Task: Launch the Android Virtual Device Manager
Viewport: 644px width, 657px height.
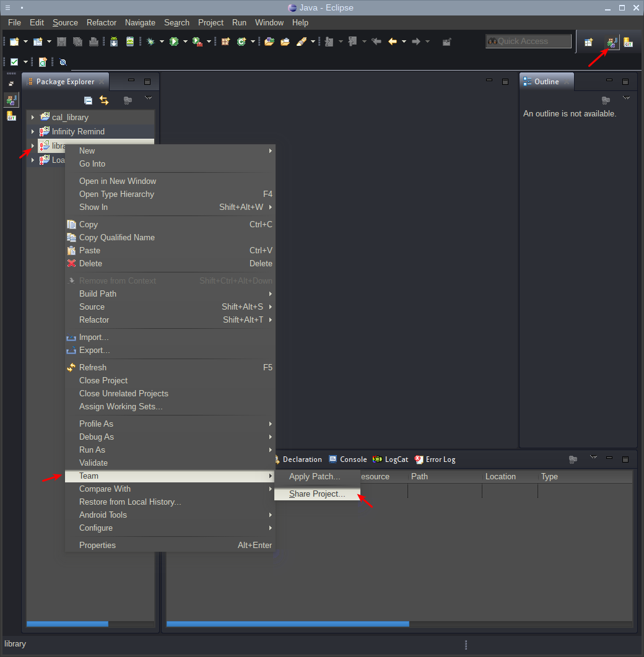Action: (130, 41)
